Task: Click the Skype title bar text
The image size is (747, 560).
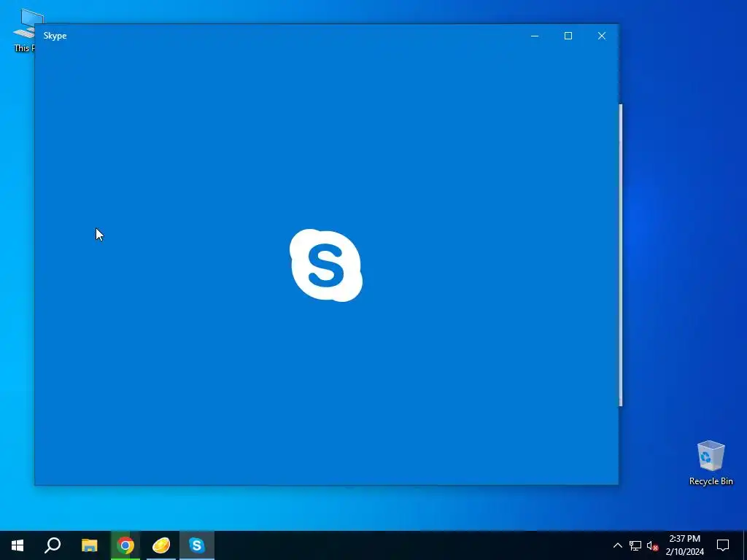Action: [x=55, y=36]
